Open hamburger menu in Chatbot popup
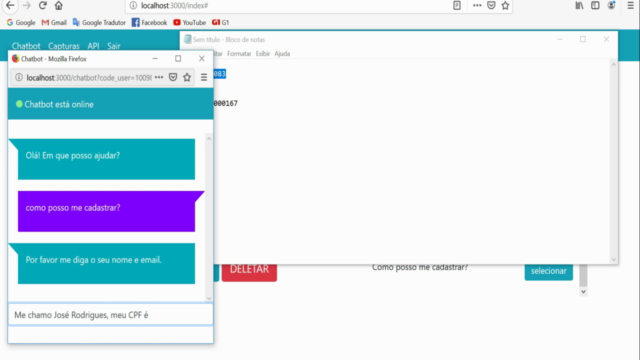 point(204,77)
